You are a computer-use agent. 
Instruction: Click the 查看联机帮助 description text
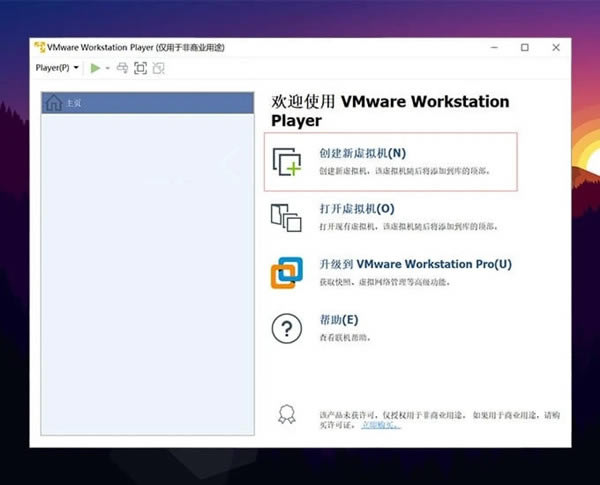coord(345,338)
